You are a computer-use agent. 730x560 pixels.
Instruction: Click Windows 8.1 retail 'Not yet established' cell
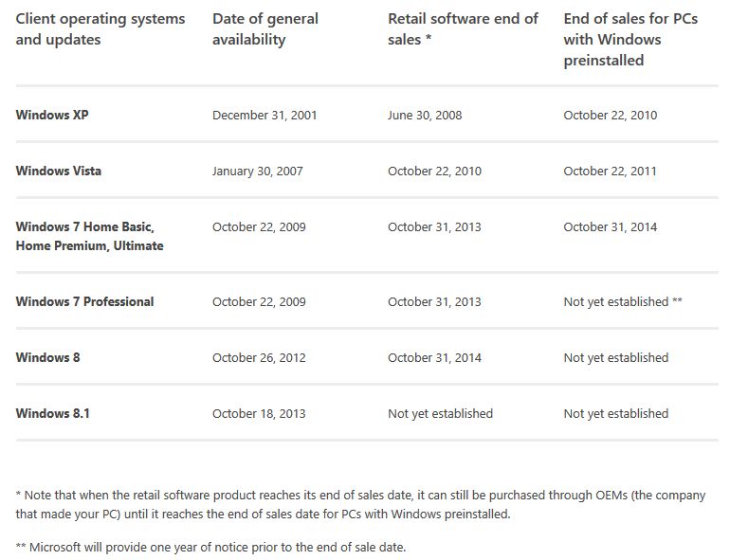440,414
